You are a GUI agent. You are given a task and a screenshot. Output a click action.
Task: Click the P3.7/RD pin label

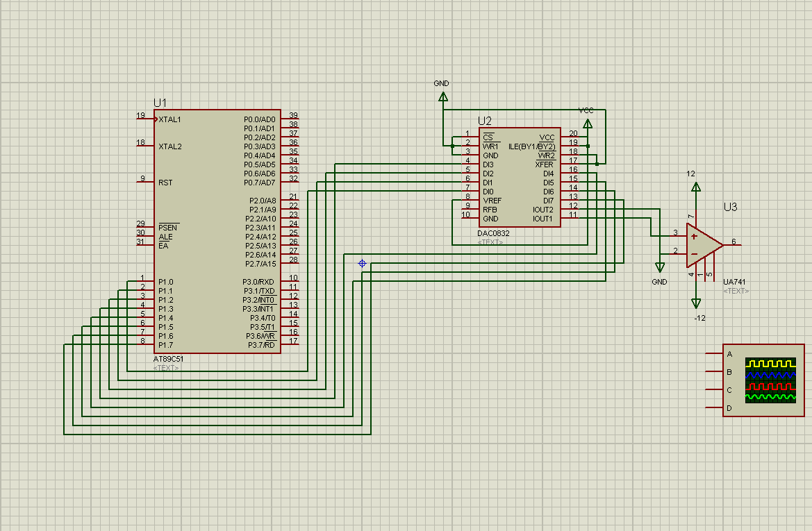pyautogui.click(x=261, y=345)
